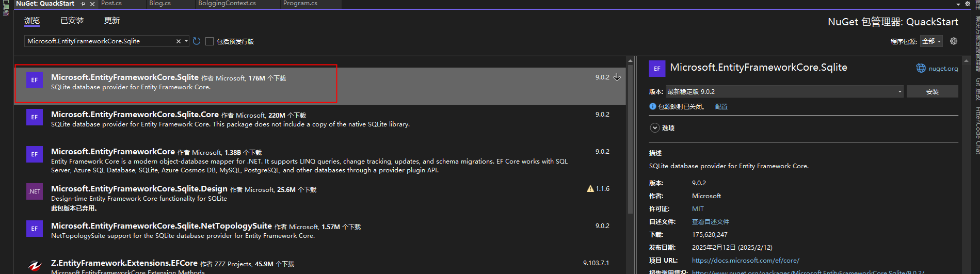Toggle the 包括预发行版 prerelease checkbox
The height and width of the screenshot is (274, 980).
pos(210,41)
